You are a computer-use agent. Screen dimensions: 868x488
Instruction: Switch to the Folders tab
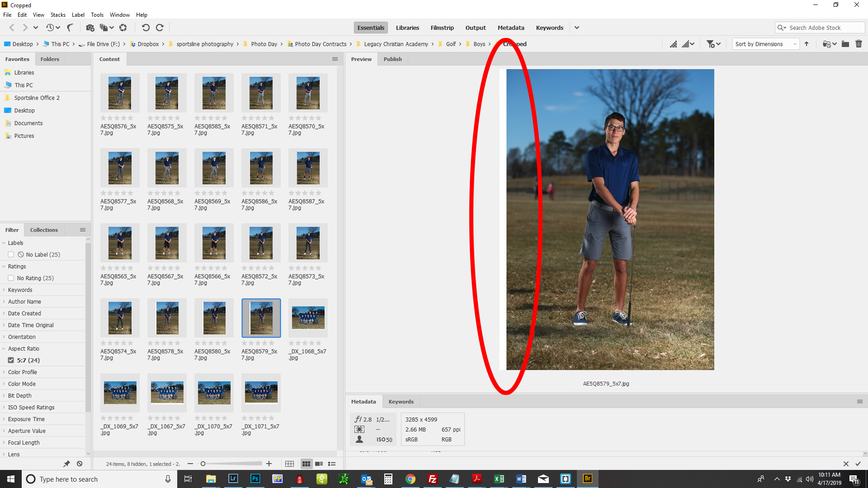(50, 59)
